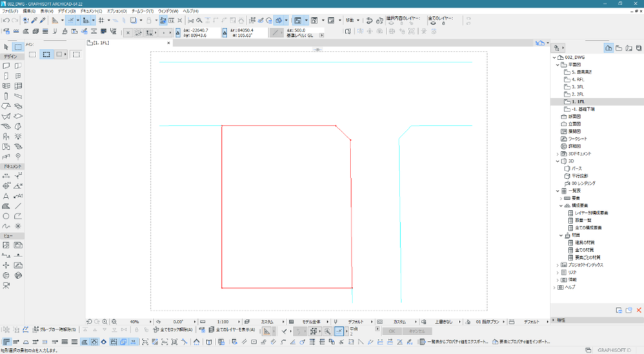Click the Undo icon
The width and height of the screenshot is (644, 354).
tap(6, 20)
